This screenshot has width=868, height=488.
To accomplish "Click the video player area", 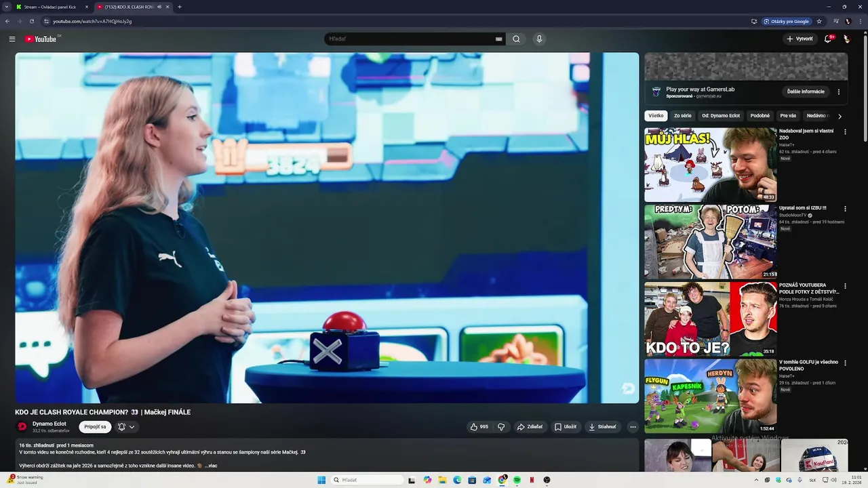I will [x=327, y=228].
